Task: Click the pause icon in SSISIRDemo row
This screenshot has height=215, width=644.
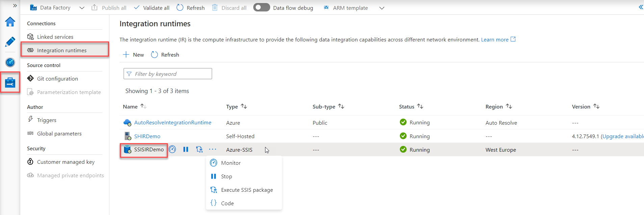Action: pos(186,149)
